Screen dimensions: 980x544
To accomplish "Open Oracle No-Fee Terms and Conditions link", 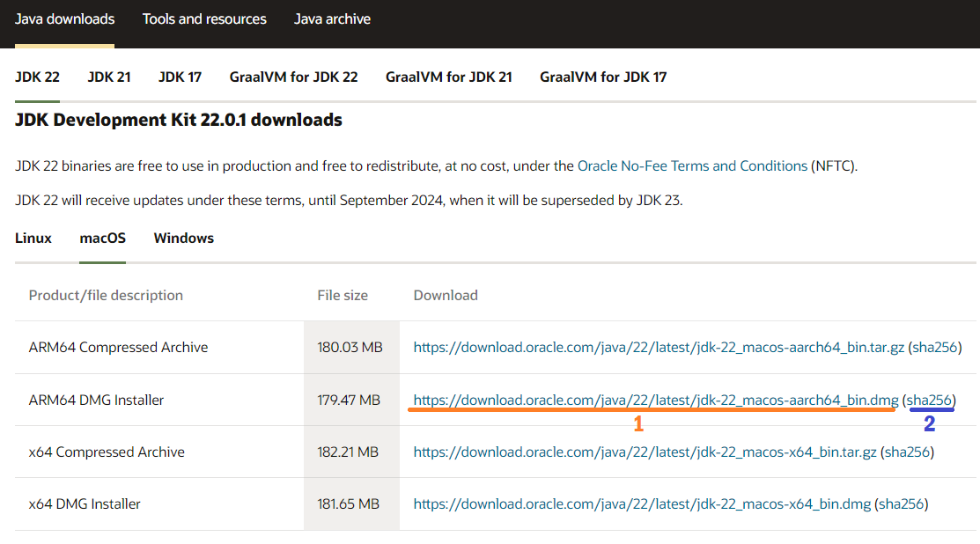I will 692,166.
